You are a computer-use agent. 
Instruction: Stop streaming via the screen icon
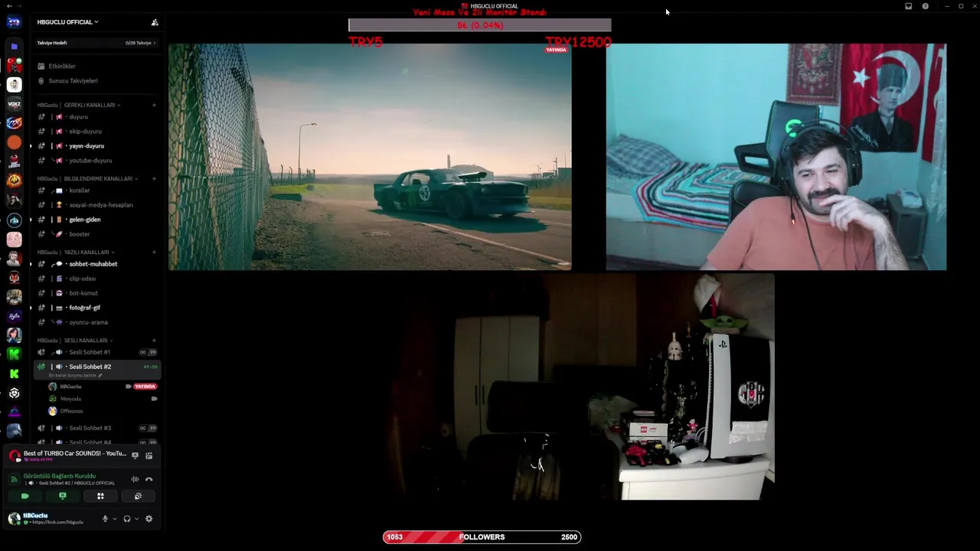[x=135, y=455]
